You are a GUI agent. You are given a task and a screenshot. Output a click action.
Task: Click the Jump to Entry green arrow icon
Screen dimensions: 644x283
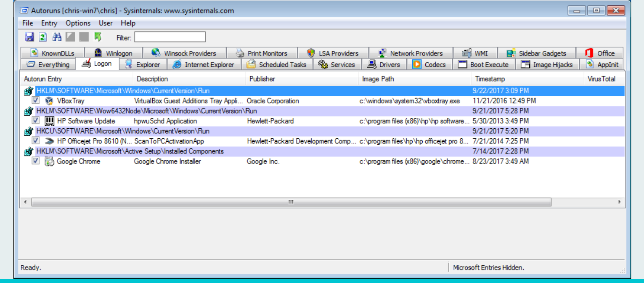pyautogui.click(x=98, y=37)
